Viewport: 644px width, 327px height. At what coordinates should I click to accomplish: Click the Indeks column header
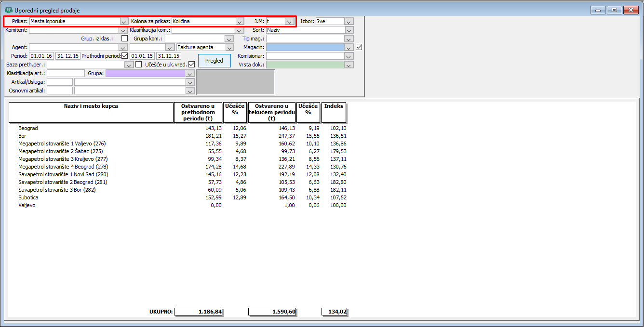pos(334,112)
